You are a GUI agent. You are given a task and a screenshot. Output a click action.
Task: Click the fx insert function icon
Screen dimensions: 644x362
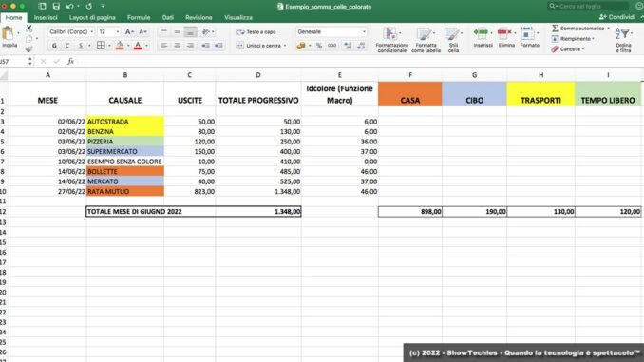70,61
